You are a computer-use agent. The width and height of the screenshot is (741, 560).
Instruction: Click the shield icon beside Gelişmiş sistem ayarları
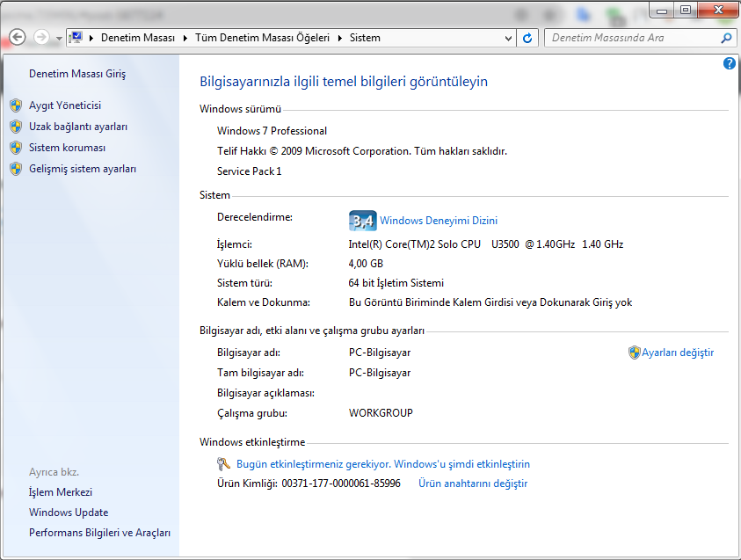click(x=16, y=169)
